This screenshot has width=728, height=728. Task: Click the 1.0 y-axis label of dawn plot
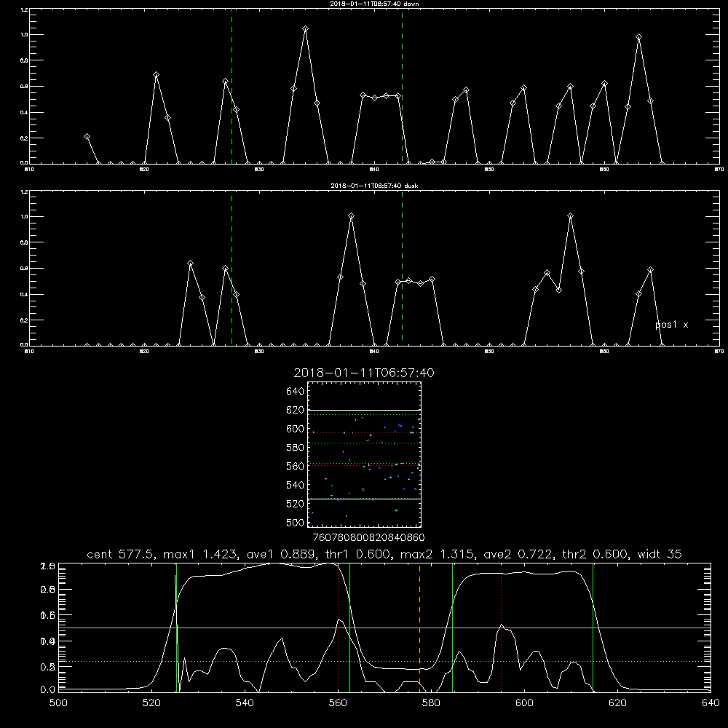point(25,35)
